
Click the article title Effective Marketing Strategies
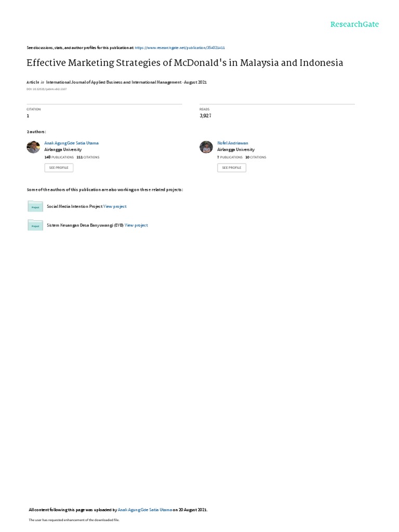(x=185, y=63)
